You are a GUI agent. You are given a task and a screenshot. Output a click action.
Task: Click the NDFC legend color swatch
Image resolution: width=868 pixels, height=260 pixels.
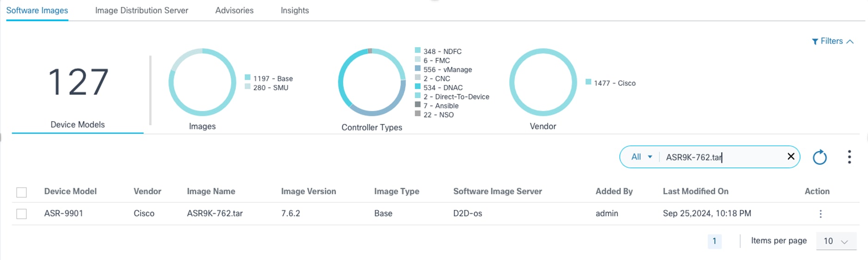click(x=418, y=50)
